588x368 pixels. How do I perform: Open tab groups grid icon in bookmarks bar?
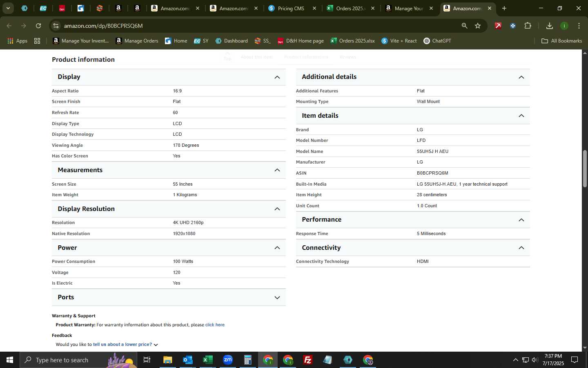pyautogui.click(x=37, y=41)
